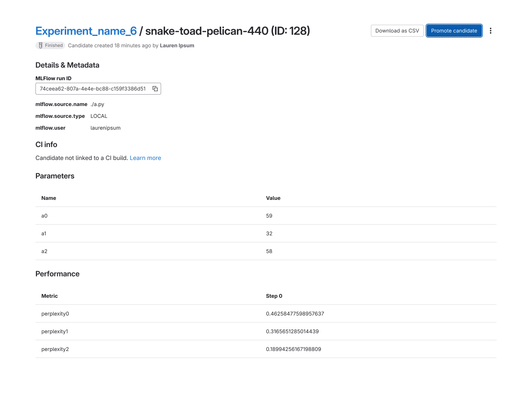
Task: Click the mlflow.user label
Action: (50, 128)
